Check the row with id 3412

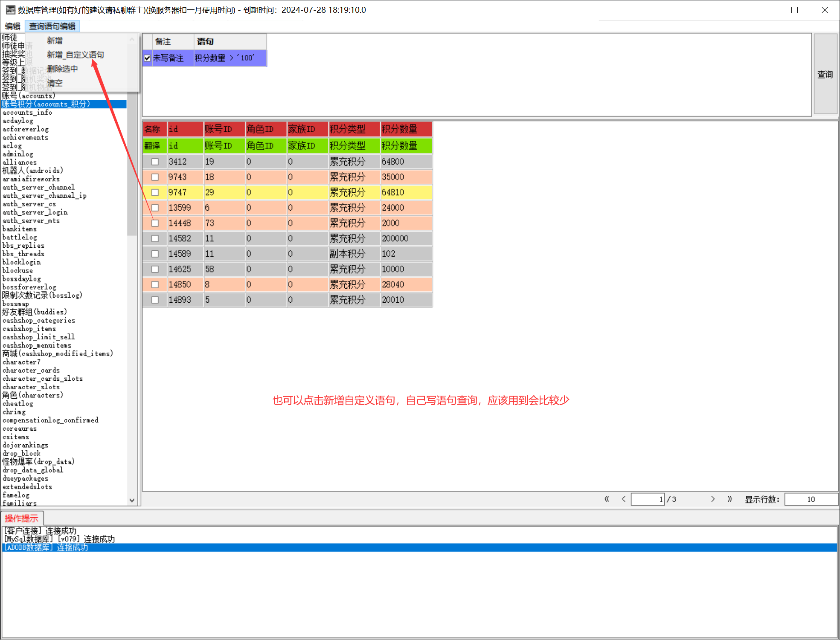(x=155, y=162)
